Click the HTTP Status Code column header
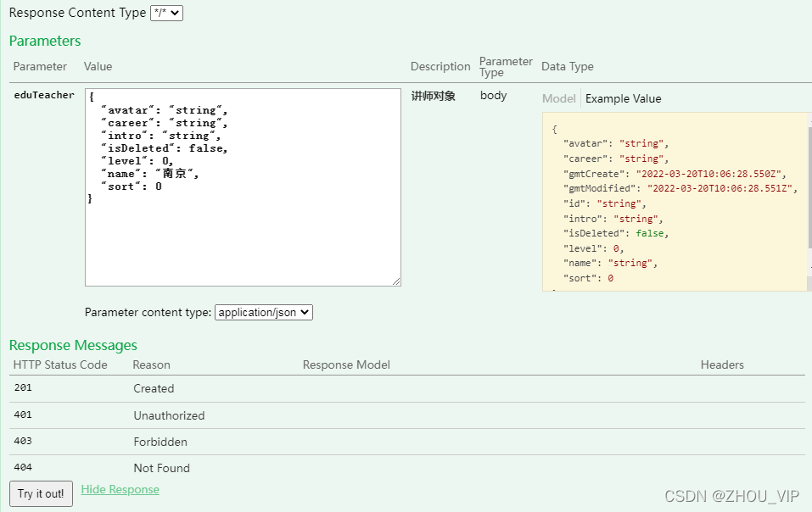 coord(60,365)
